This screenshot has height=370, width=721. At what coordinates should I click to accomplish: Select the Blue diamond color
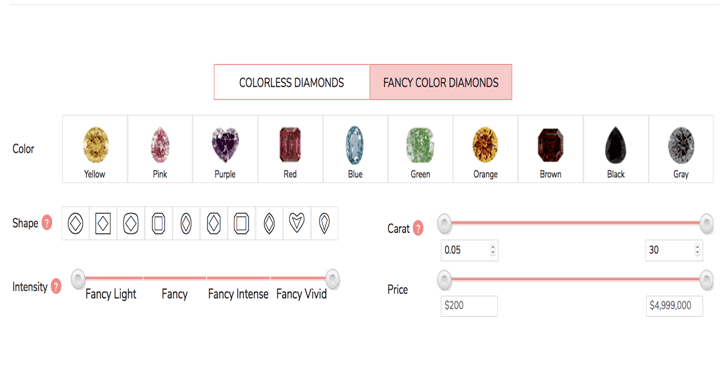pyautogui.click(x=355, y=149)
